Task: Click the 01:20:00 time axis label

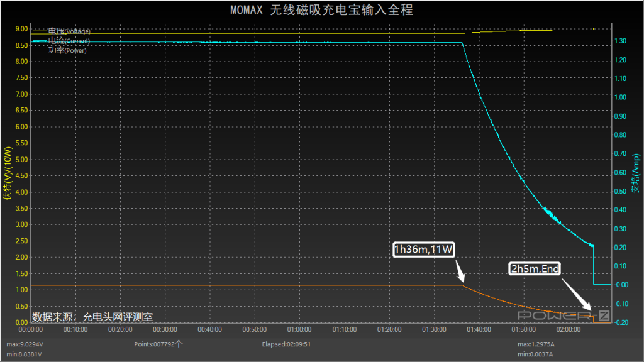Action: click(x=389, y=329)
